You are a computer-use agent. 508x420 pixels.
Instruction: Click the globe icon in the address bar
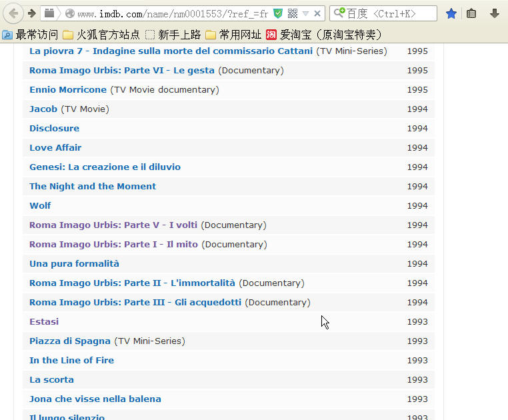[x=69, y=13]
